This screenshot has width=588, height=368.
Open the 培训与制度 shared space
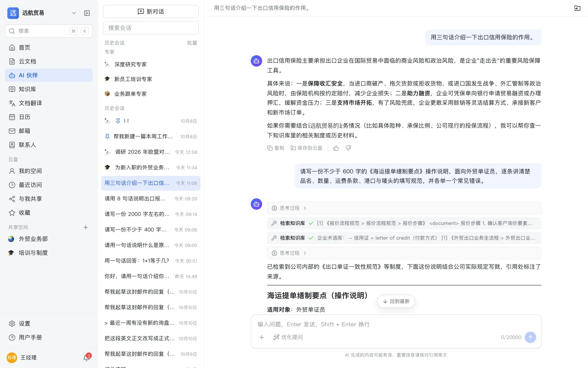(x=49, y=253)
